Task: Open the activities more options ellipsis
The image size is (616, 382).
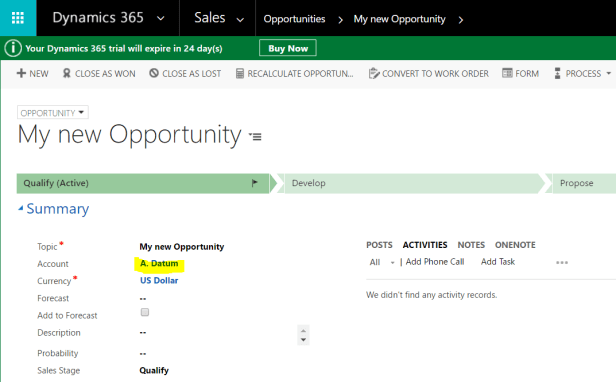Action: pyautogui.click(x=562, y=263)
